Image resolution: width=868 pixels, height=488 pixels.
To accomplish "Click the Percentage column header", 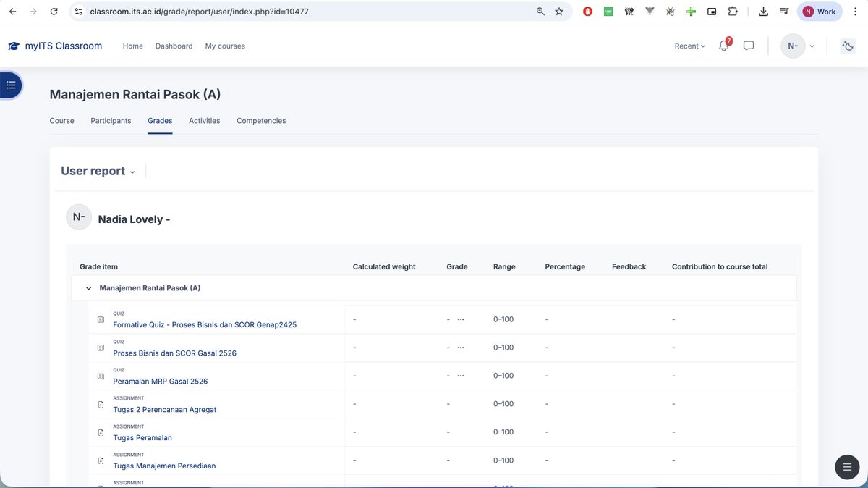I will 565,267.
